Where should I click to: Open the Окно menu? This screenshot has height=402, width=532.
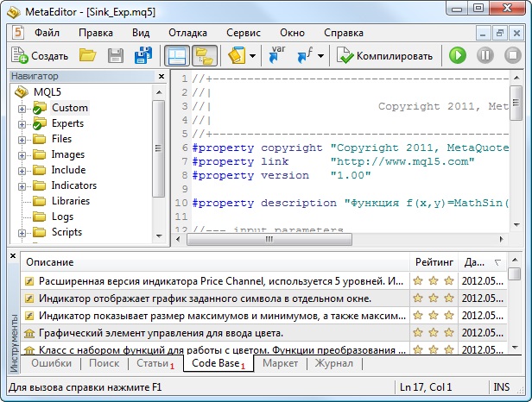[292, 33]
